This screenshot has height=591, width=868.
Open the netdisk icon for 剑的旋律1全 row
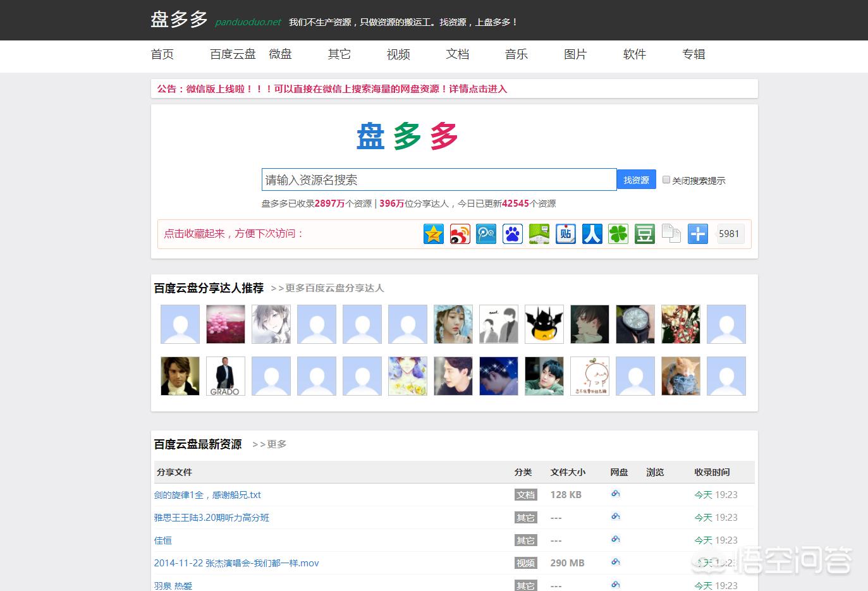(616, 494)
